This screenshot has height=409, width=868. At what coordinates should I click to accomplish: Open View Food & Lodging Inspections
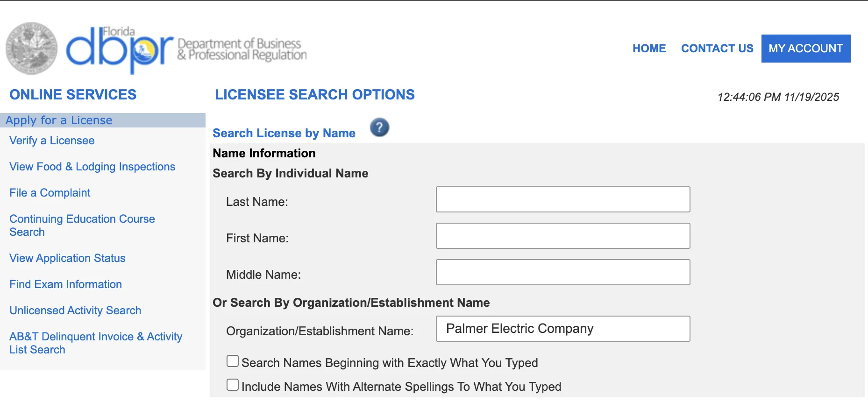(x=92, y=167)
